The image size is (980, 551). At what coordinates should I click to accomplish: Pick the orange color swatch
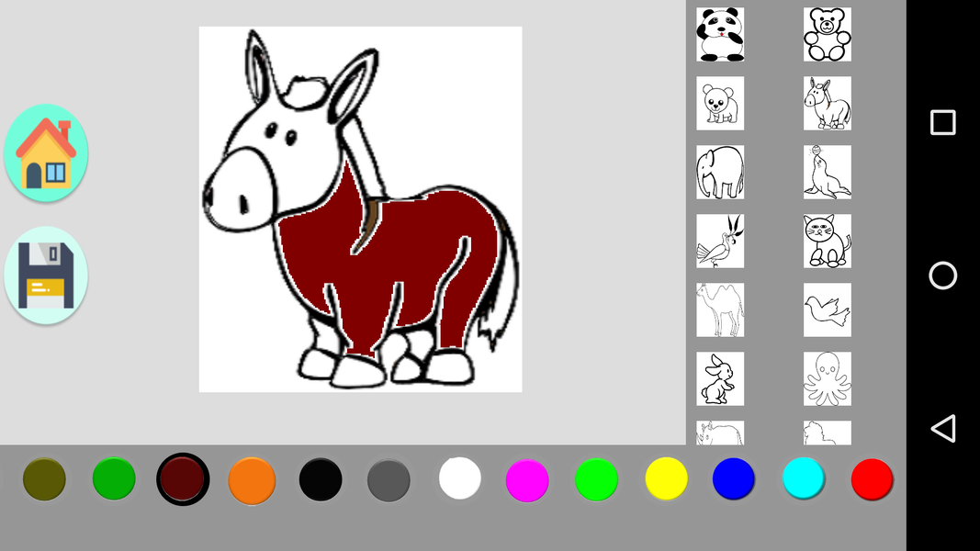click(x=252, y=478)
